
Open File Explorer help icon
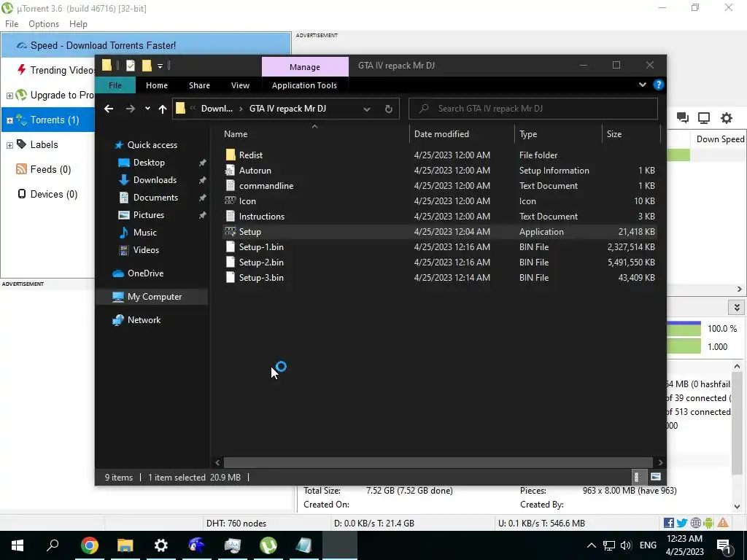click(659, 85)
